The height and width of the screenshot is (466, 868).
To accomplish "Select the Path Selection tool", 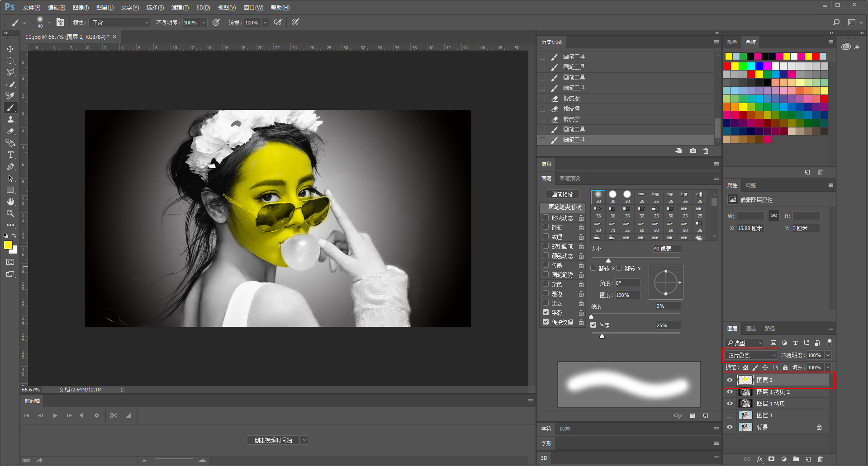I will point(10,178).
